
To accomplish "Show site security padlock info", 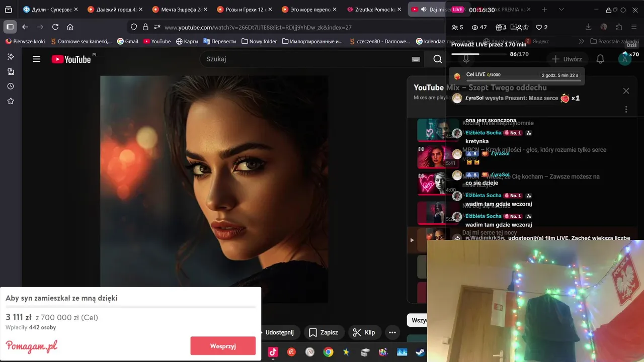I will (145, 27).
